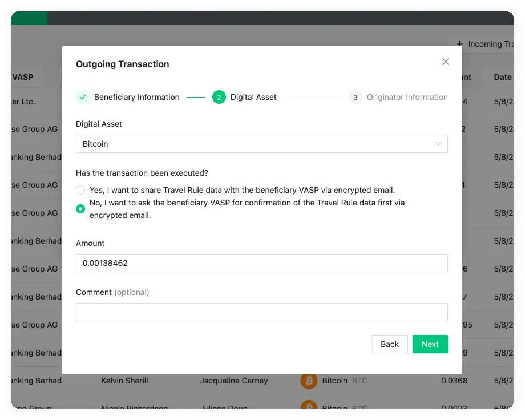Image resolution: width=525 pixels, height=420 pixels.
Task: Click the Next button to proceed
Action: point(430,344)
